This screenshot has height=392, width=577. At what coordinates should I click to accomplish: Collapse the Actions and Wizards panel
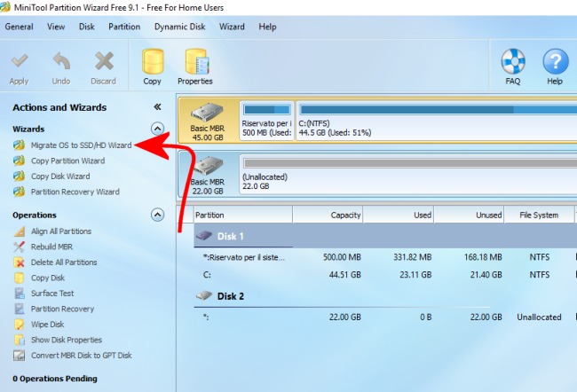tap(157, 107)
